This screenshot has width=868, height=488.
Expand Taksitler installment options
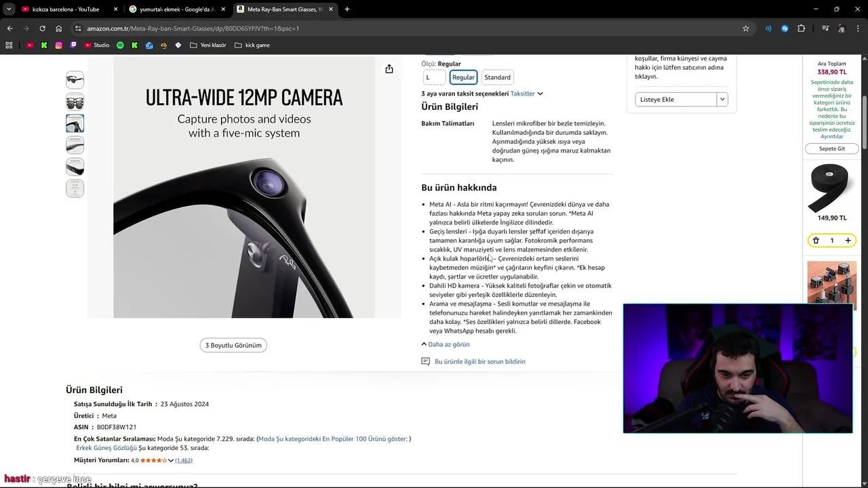tap(527, 94)
